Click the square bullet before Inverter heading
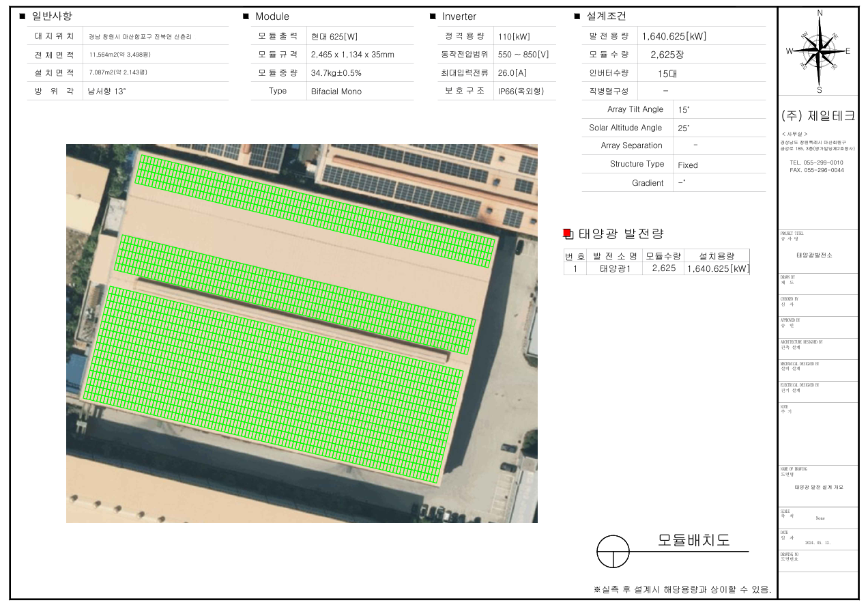 coord(433,16)
